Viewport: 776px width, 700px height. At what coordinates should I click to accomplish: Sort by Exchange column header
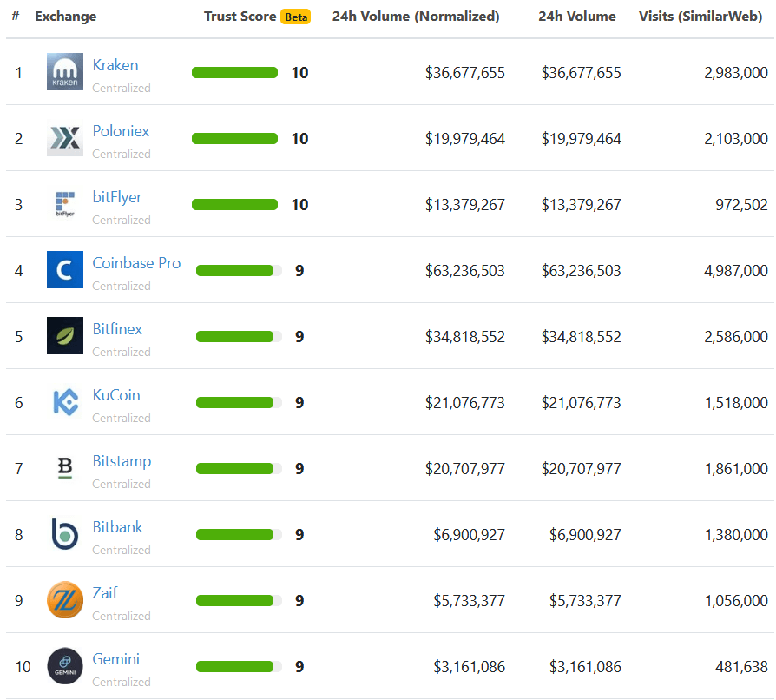click(x=66, y=17)
